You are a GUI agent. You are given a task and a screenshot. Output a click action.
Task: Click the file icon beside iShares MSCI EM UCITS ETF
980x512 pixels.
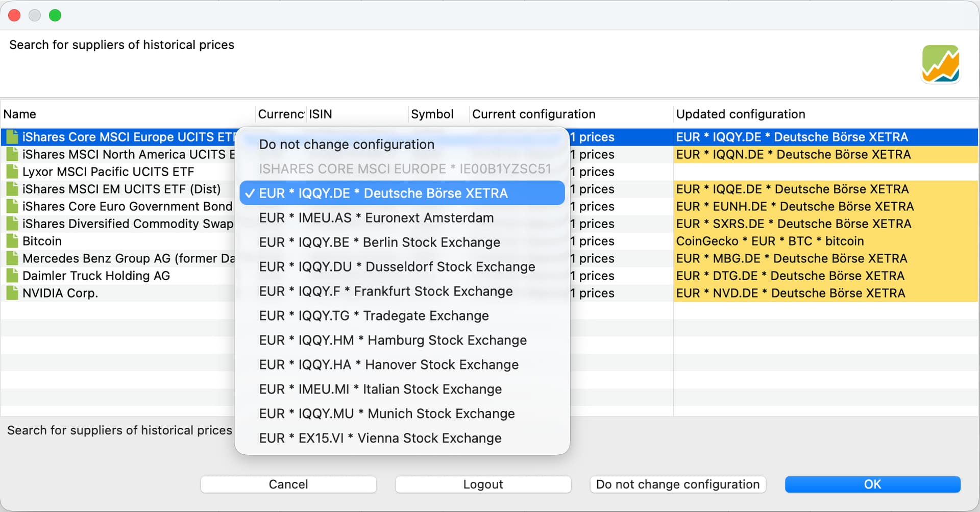click(12, 189)
